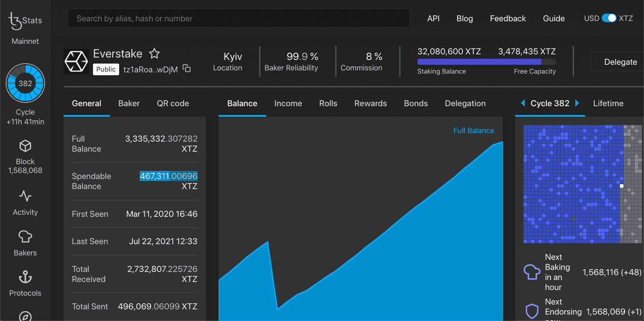Click the Cycle 382 circular progress icon
This screenshot has width=644, height=321.
pos(25,83)
